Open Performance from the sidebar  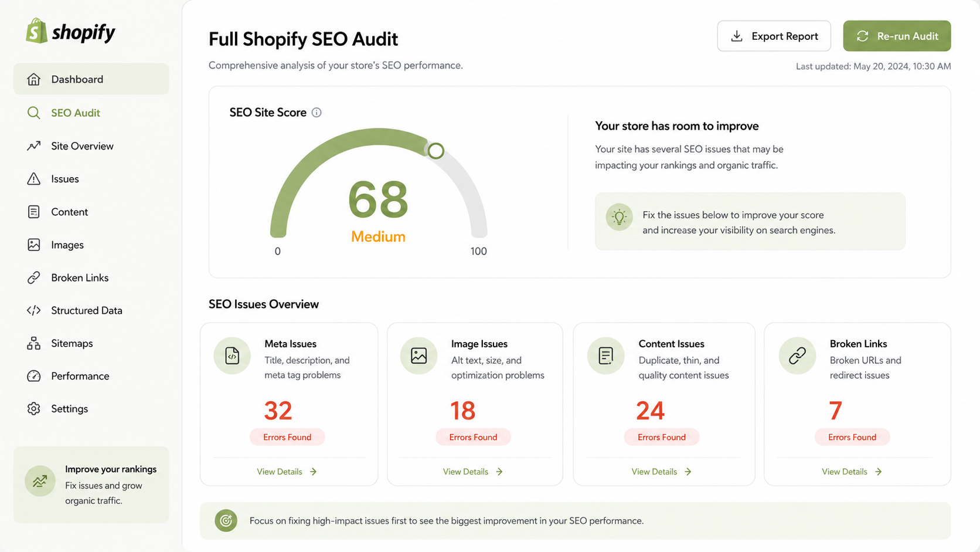coord(80,376)
